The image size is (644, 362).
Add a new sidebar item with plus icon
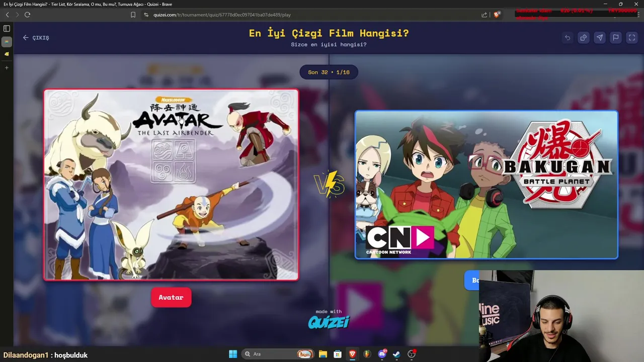7,67
